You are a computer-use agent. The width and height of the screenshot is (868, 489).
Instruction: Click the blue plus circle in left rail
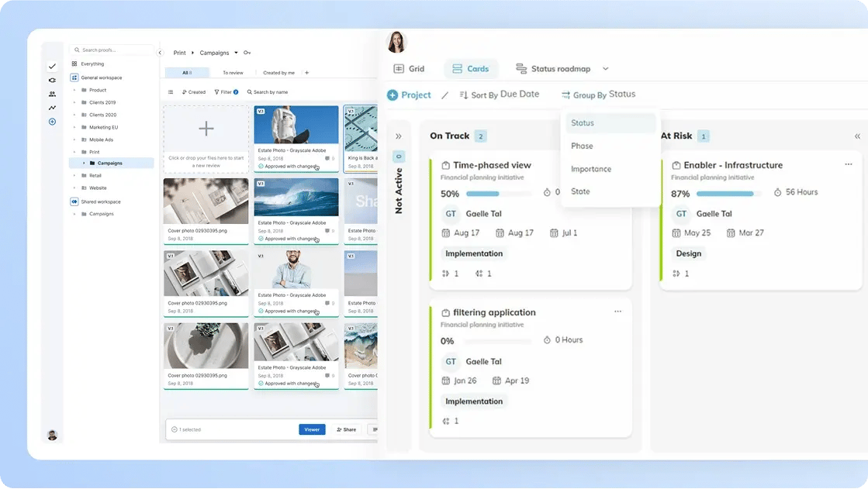[52, 122]
